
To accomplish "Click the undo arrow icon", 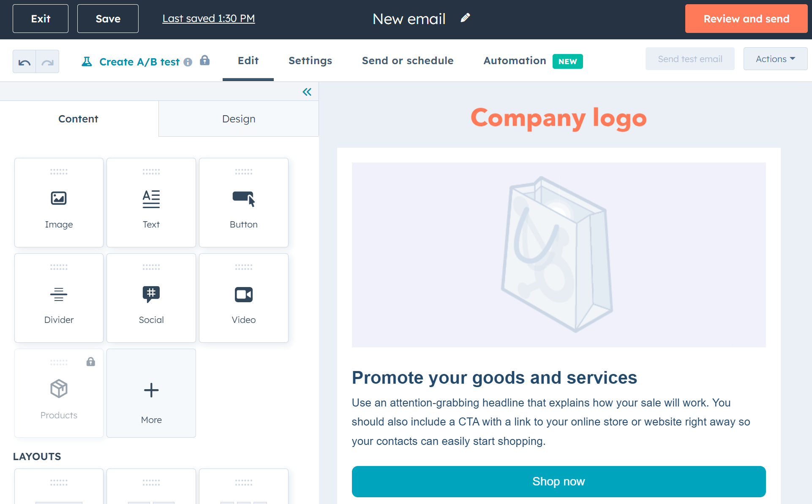I will (x=25, y=60).
